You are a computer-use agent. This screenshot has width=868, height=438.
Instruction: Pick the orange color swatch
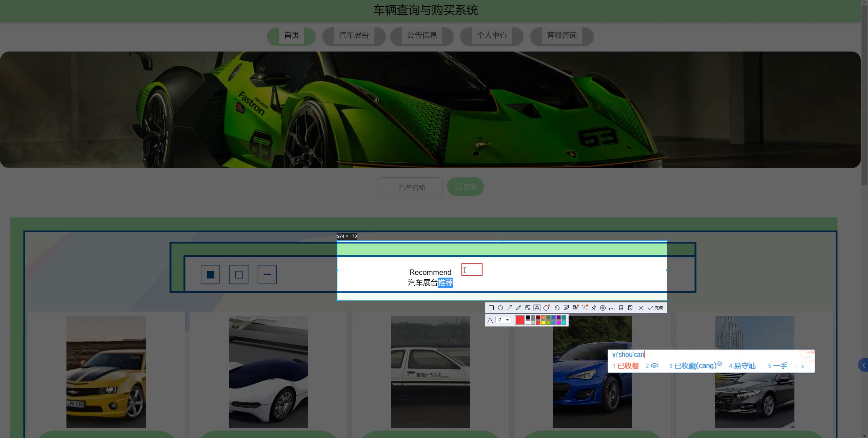click(x=543, y=317)
